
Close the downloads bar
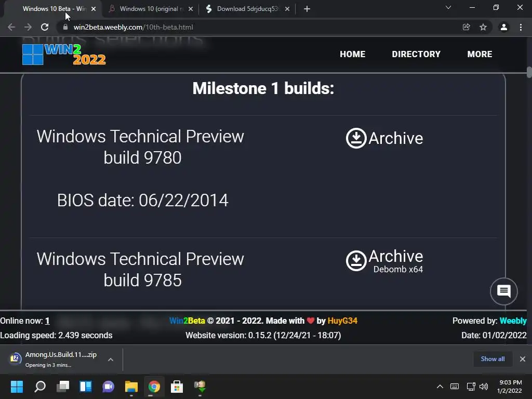523,359
